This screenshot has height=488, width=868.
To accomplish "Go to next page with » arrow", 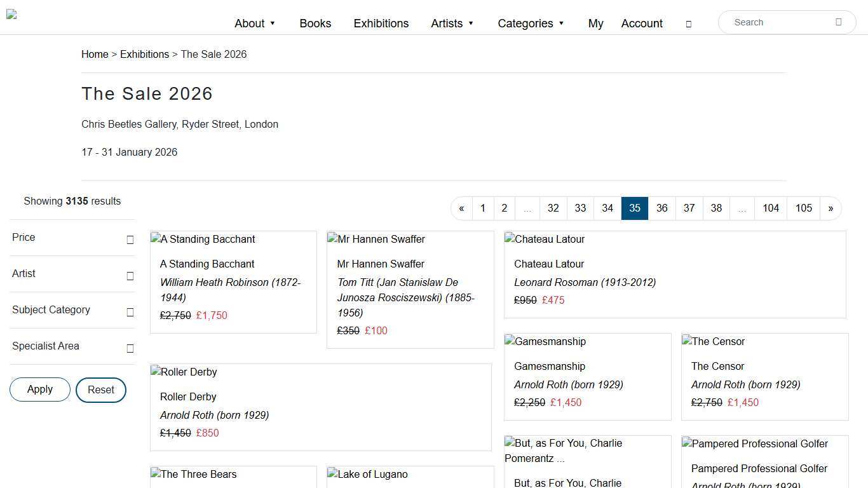I will click(x=830, y=208).
